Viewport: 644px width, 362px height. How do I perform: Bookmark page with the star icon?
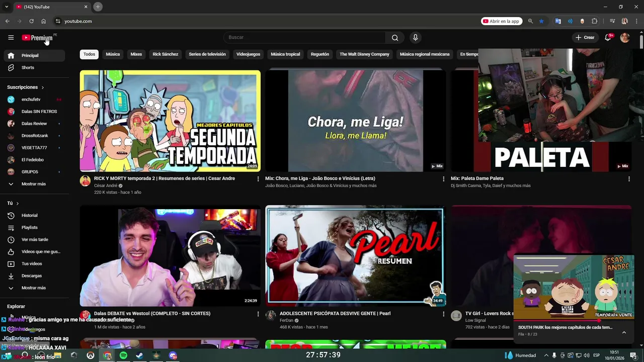tap(541, 21)
